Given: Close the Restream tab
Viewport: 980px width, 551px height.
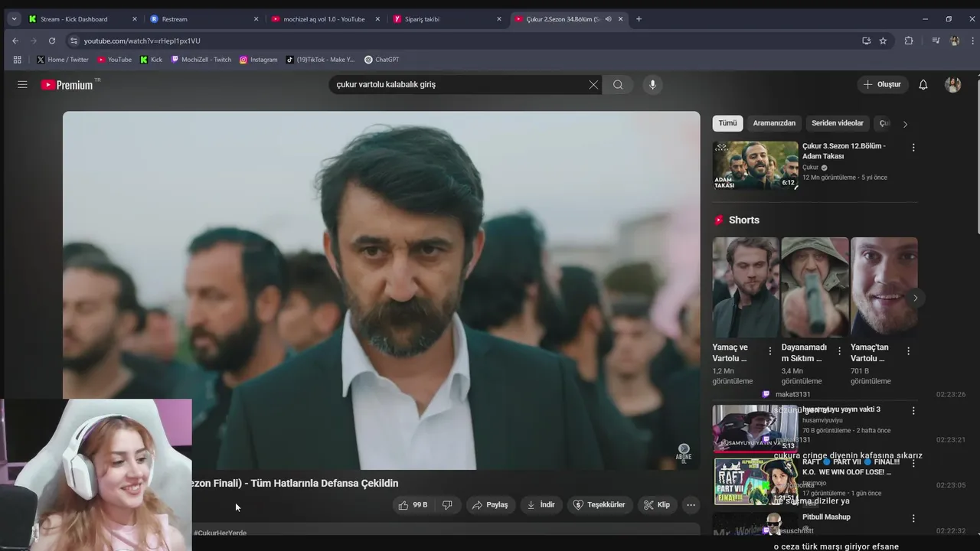Looking at the screenshot, I should click(256, 19).
